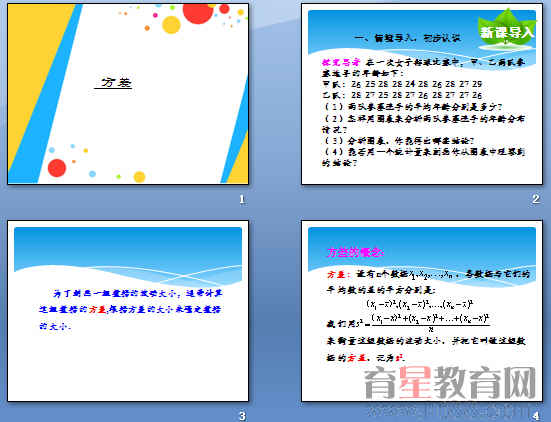Select slide three with blue paragraph text

(x=128, y=311)
